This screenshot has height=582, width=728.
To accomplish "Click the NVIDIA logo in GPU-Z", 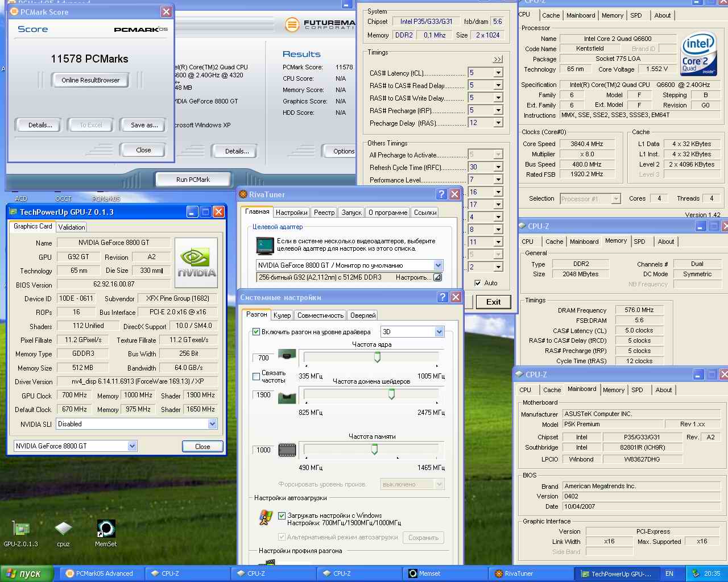I will (x=196, y=263).
